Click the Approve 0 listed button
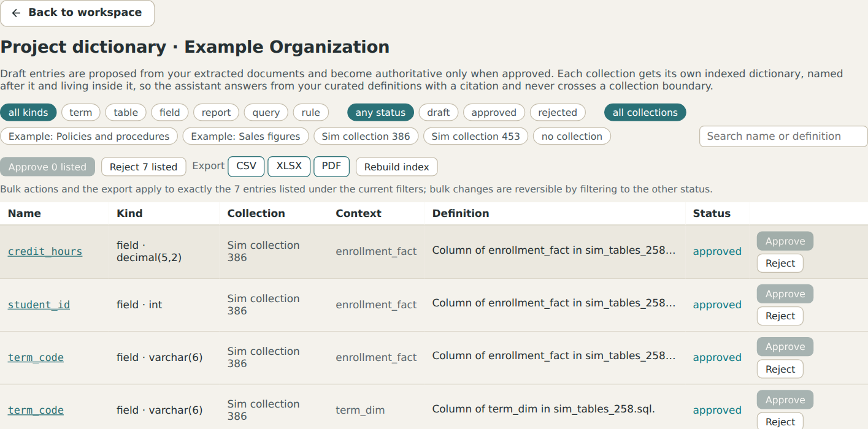Viewport: 868px width, 429px height. coord(48,167)
